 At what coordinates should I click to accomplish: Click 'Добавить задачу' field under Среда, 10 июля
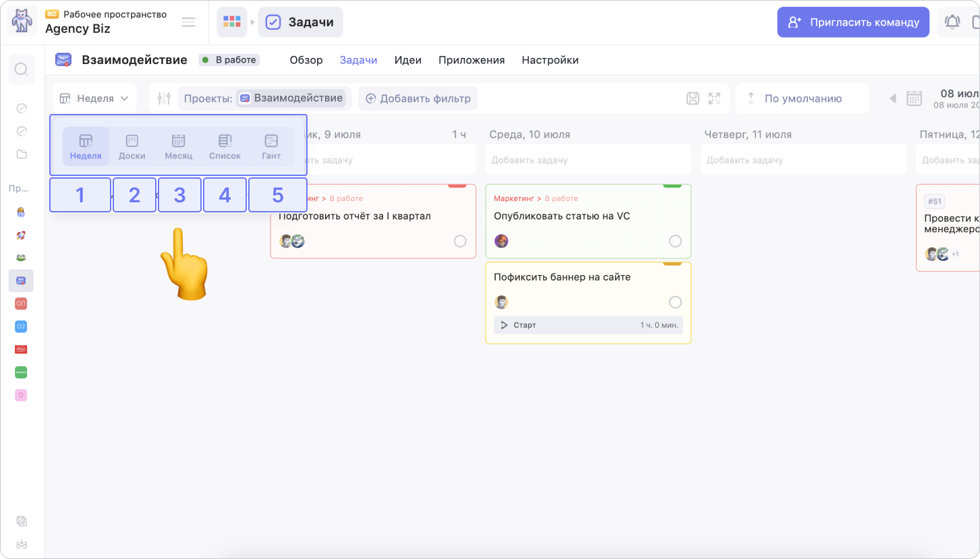tap(588, 160)
